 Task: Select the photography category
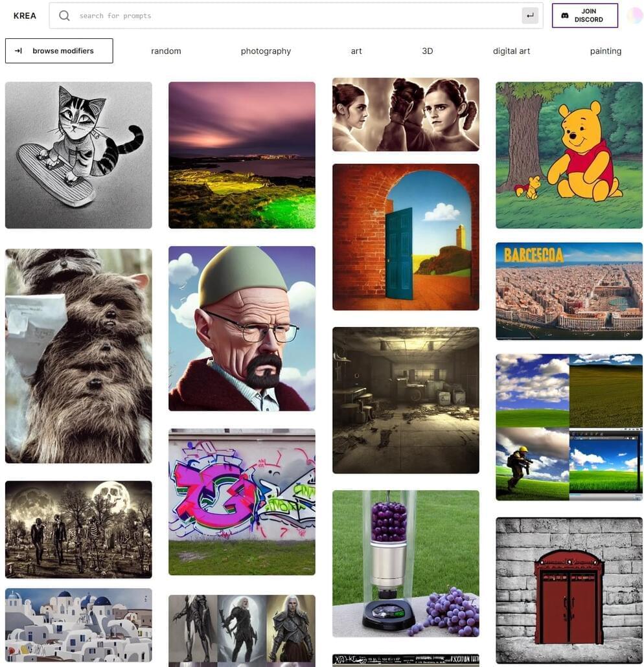pos(266,51)
